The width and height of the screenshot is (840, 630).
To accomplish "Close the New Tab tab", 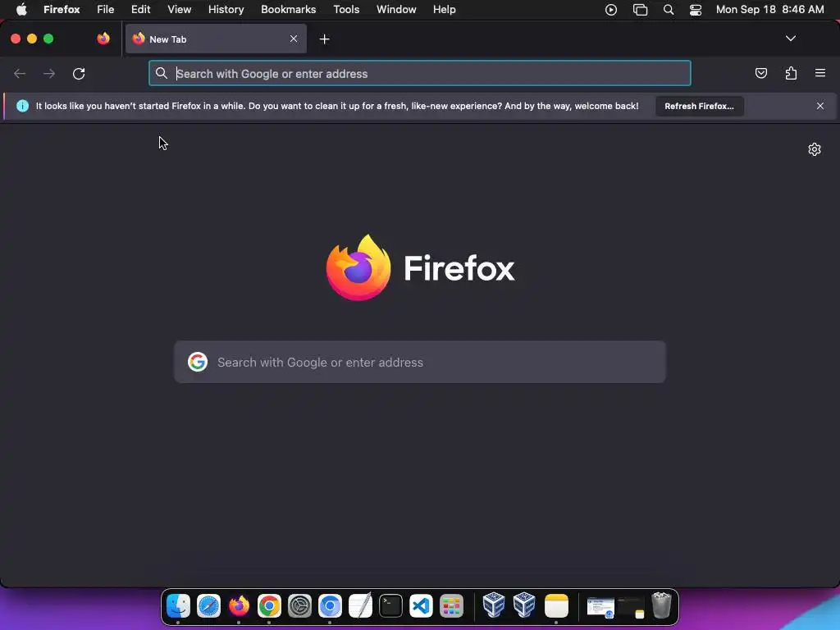I will pos(294,39).
